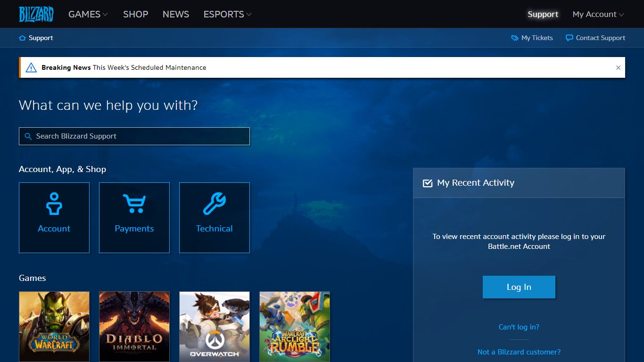
Task: Click the My Recent Activity checkbox icon
Action: click(x=428, y=183)
